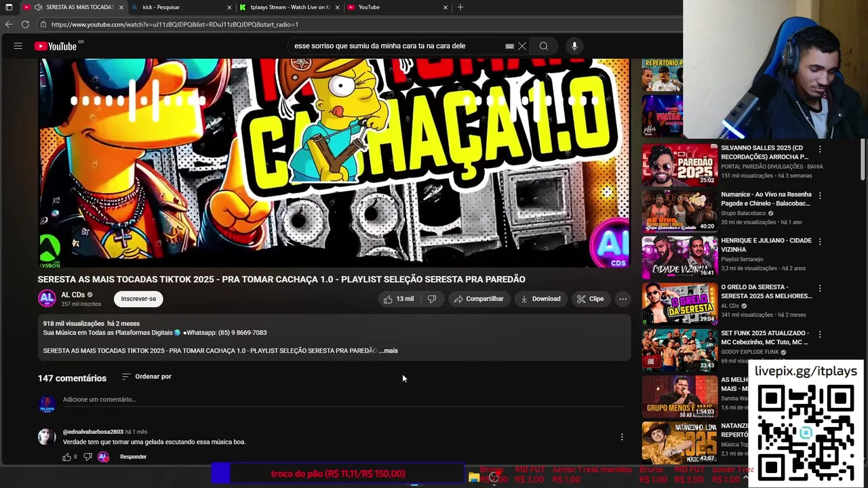This screenshot has height=488, width=868.
Task: Go to YouTube home via logo
Action: (56, 46)
